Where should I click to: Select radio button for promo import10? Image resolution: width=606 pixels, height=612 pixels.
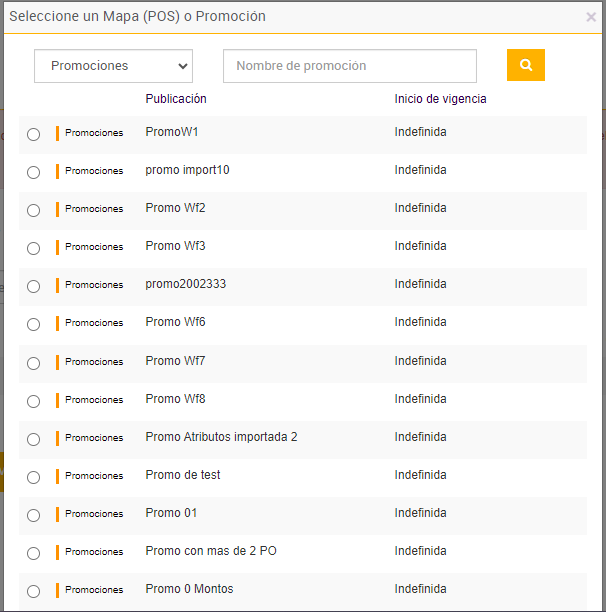click(34, 172)
